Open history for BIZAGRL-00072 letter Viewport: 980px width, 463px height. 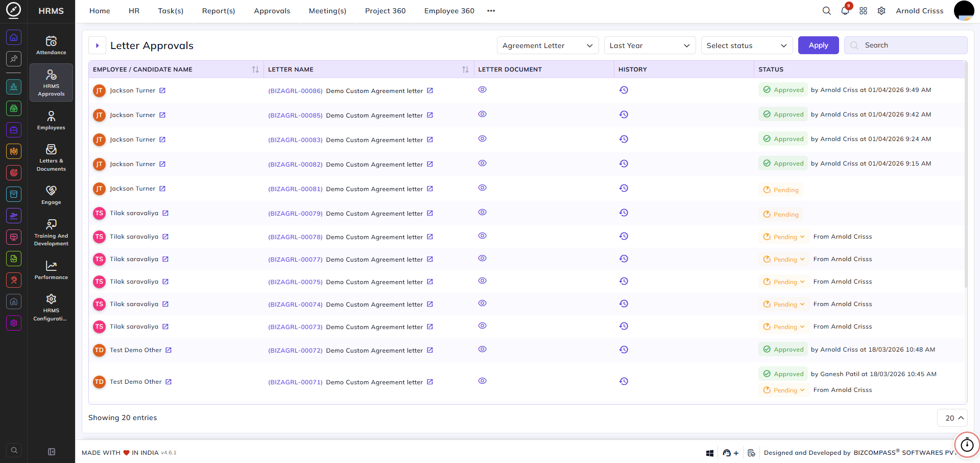pos(624,350)
